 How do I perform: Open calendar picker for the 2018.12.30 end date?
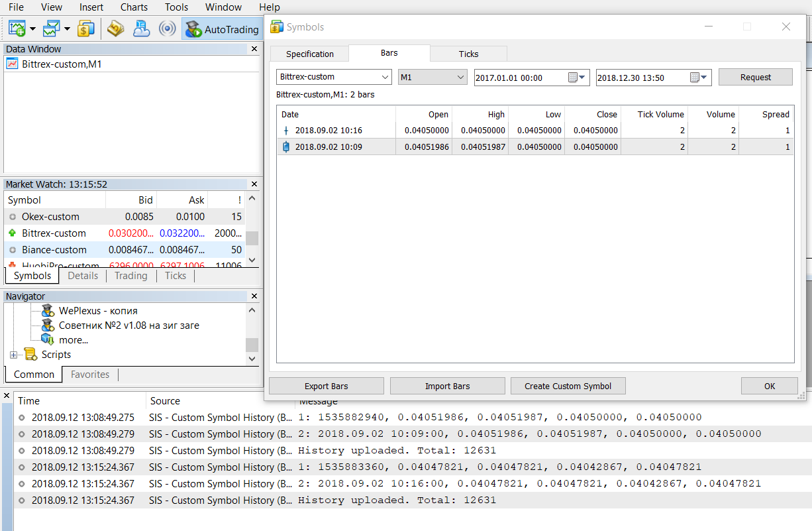(x=695, y=78)
